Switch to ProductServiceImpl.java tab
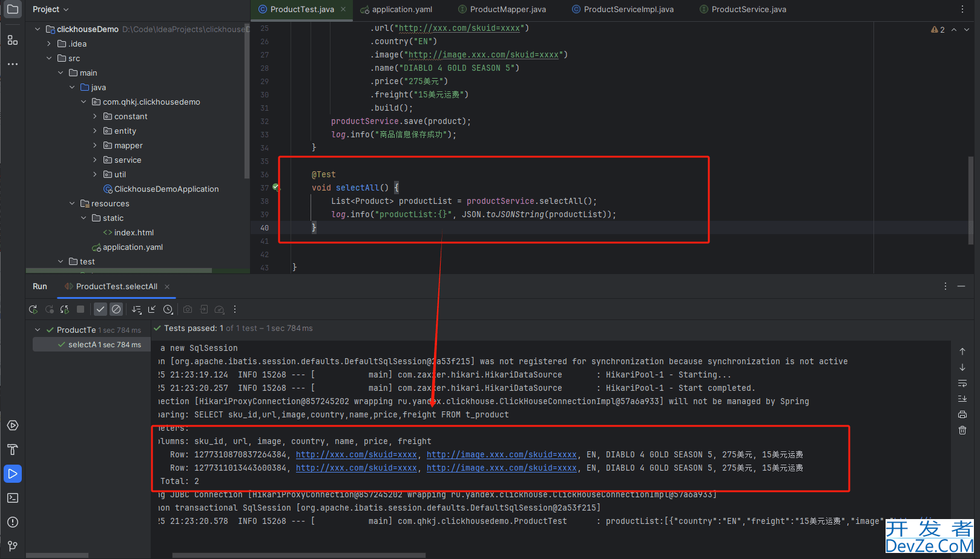This screenshot has height=559, width=980. [622, 9]
